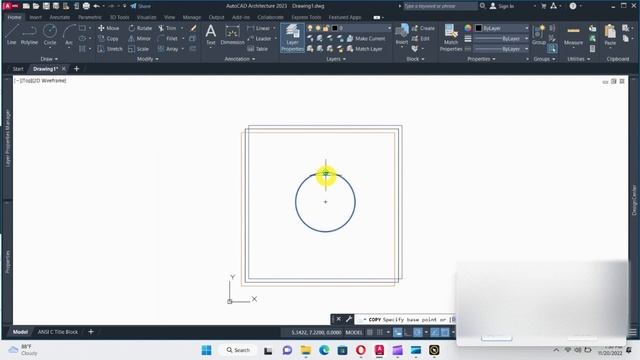Toggle ortho mode in status bar

click(407, 332)
